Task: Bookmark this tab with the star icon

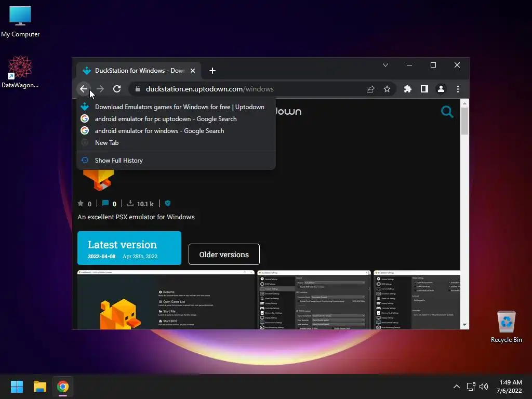Action: [x=387, y=89]
